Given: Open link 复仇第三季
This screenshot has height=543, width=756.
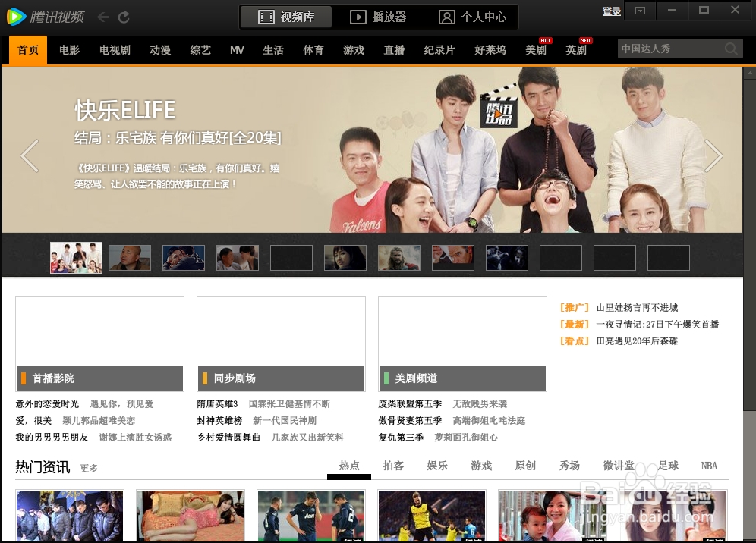Looking at the screenshot, I should [x=401, y=438].
